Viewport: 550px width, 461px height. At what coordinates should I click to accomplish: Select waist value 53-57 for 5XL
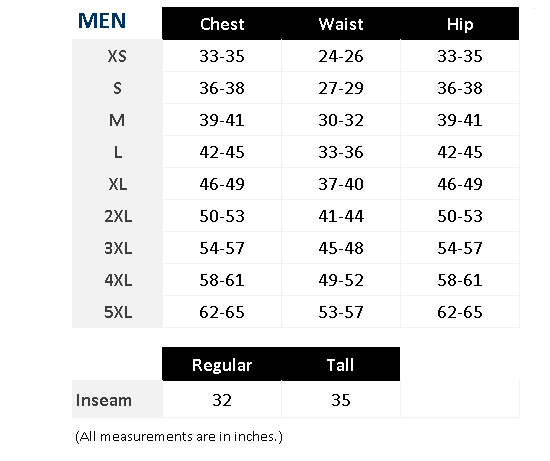point(341,312)
